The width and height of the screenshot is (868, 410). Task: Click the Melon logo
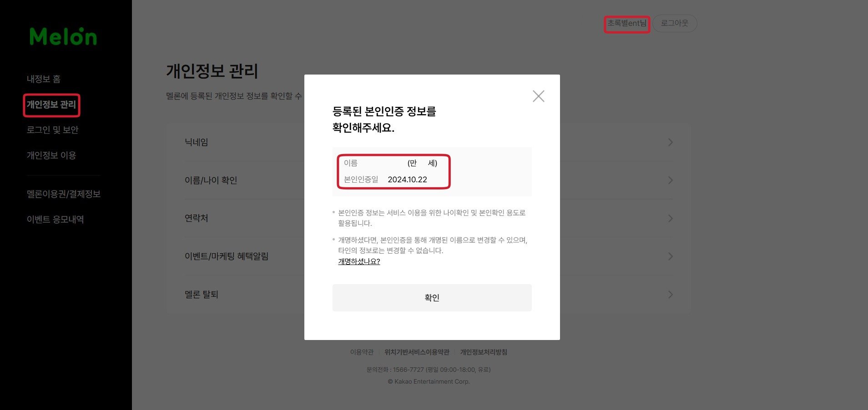(x=63, y=36)
